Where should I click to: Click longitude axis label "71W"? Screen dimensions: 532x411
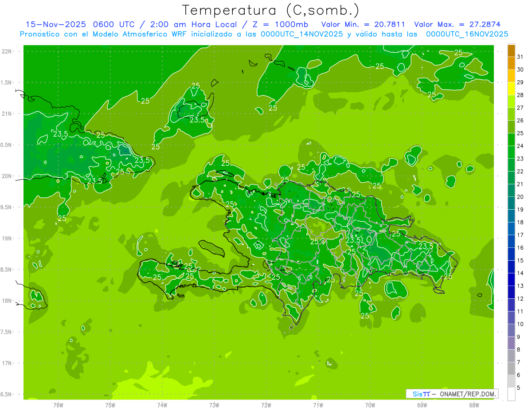pos(318,405)
